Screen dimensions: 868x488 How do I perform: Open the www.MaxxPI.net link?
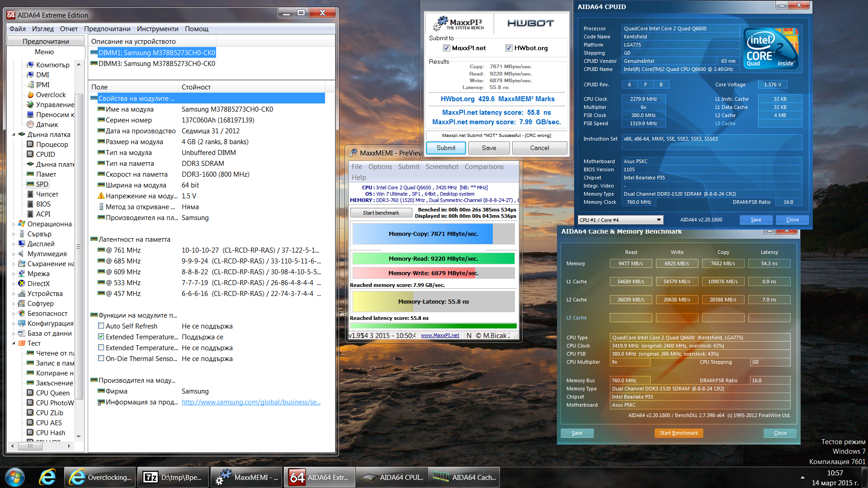click(440, 335)
